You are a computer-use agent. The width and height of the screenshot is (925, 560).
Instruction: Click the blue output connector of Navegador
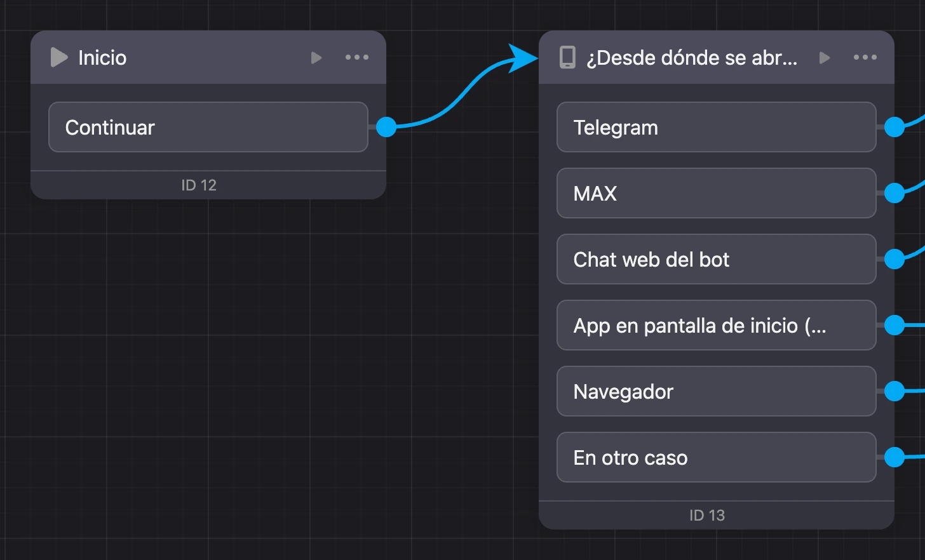tap(895, 391)
